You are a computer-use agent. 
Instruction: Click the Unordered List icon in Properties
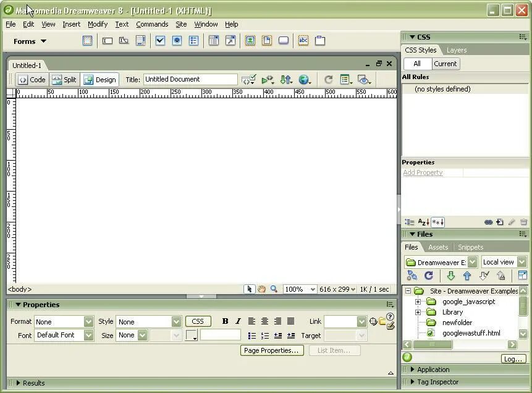(x=251, y=336)
